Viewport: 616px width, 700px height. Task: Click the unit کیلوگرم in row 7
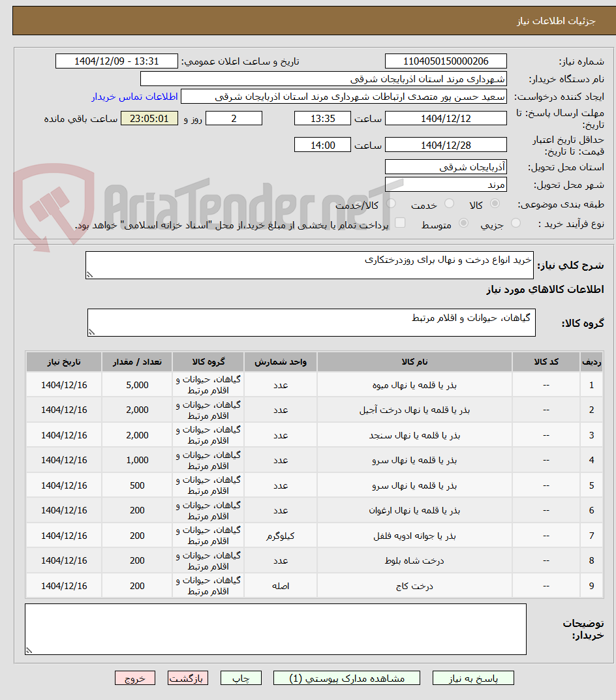tap(281, 536)
